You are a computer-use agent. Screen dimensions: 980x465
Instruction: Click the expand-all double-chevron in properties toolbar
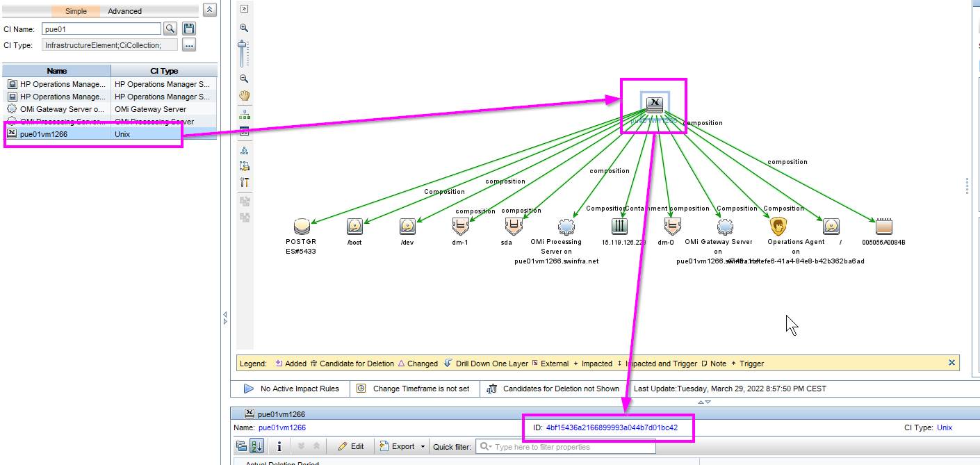pyautogui.click(x=302, y=446)
